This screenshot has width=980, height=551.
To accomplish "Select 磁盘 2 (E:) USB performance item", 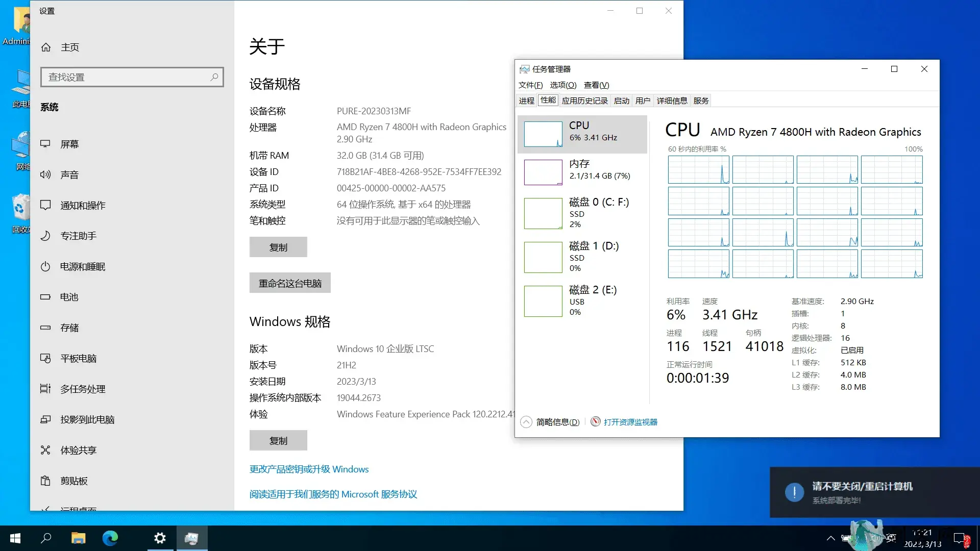I will 582,300.
